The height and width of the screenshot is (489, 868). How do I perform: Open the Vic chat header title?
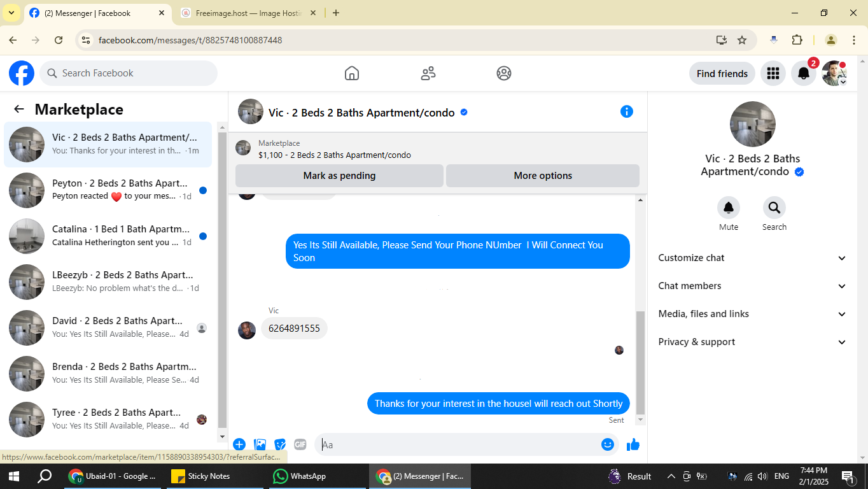point(361,113)
